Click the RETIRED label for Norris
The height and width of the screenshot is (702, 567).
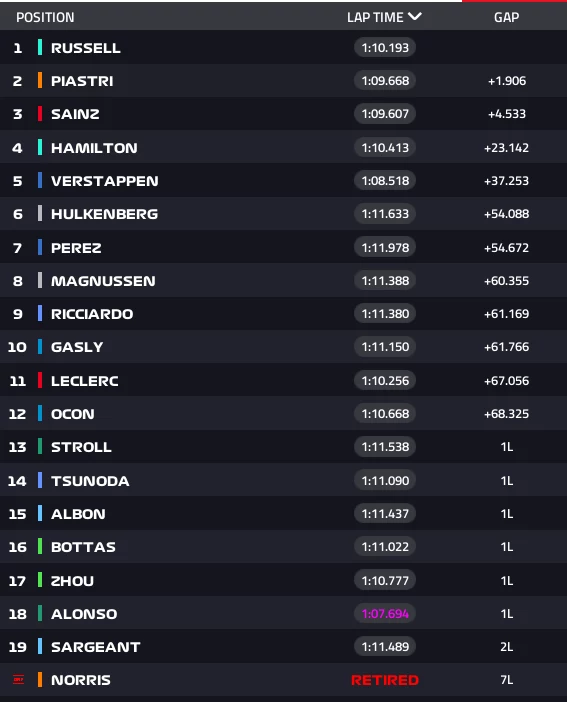(385, 680)
